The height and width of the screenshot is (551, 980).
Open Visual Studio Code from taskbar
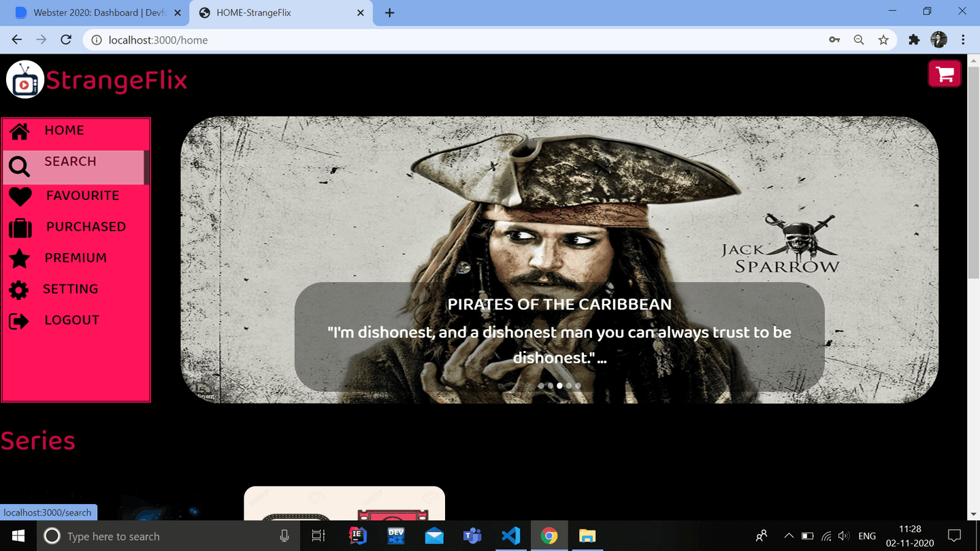point(510,536)
